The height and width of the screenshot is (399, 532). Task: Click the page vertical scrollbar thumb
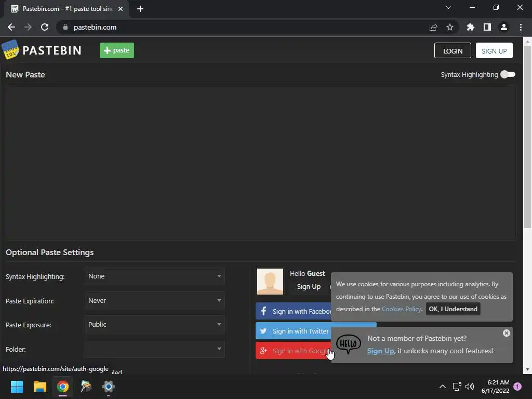point(527,136)
